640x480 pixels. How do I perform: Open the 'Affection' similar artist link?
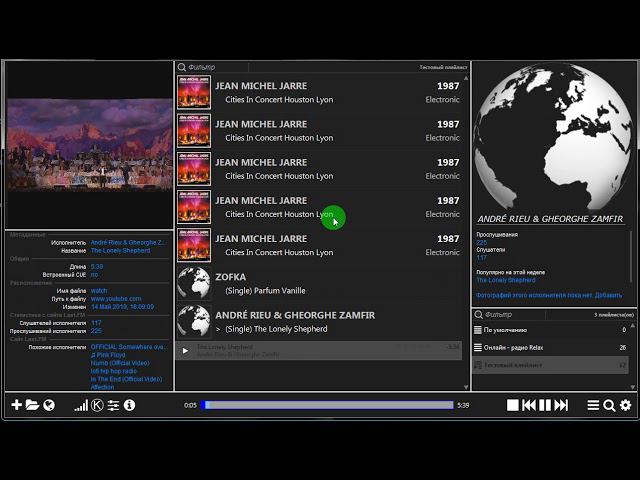(x=102, y=387)
